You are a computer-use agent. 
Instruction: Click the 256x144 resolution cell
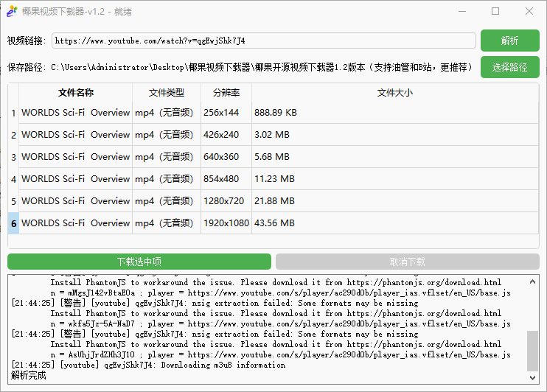pyautogui.click(x=226, y=113)
